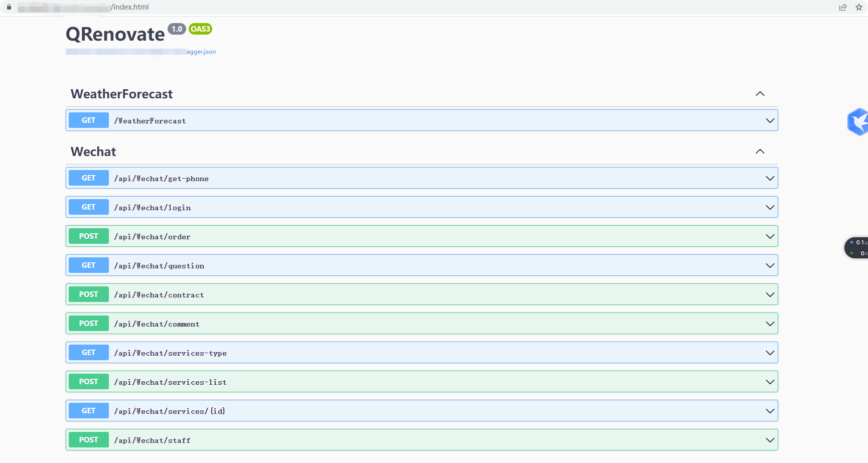Click the /api/Wechat/order path text

(x=152, y=237)
